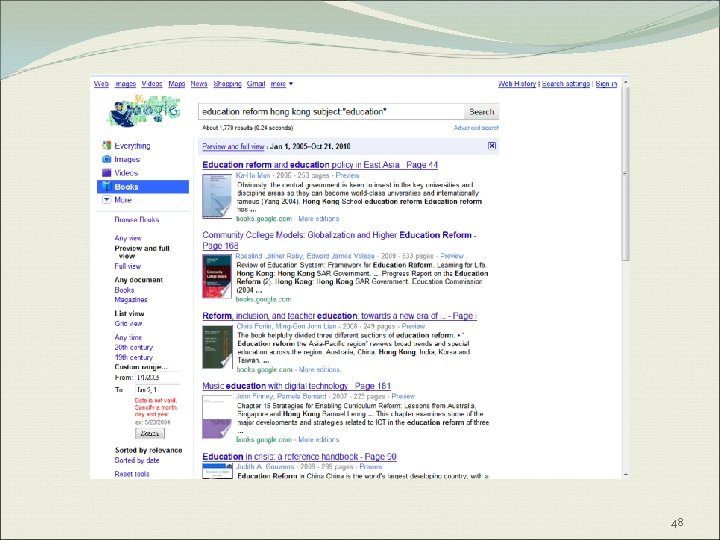Click the page vertical scrollbar thumb
The image size is (720, 540).
(625, 174)
